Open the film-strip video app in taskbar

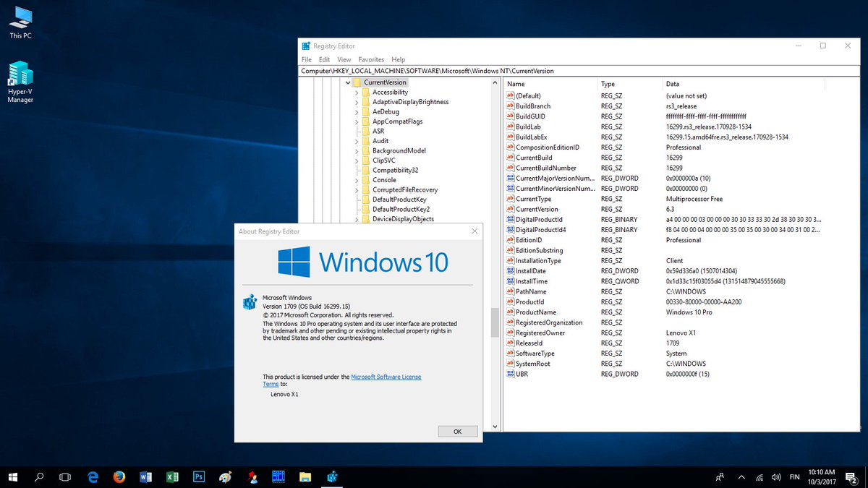point(278,477)
